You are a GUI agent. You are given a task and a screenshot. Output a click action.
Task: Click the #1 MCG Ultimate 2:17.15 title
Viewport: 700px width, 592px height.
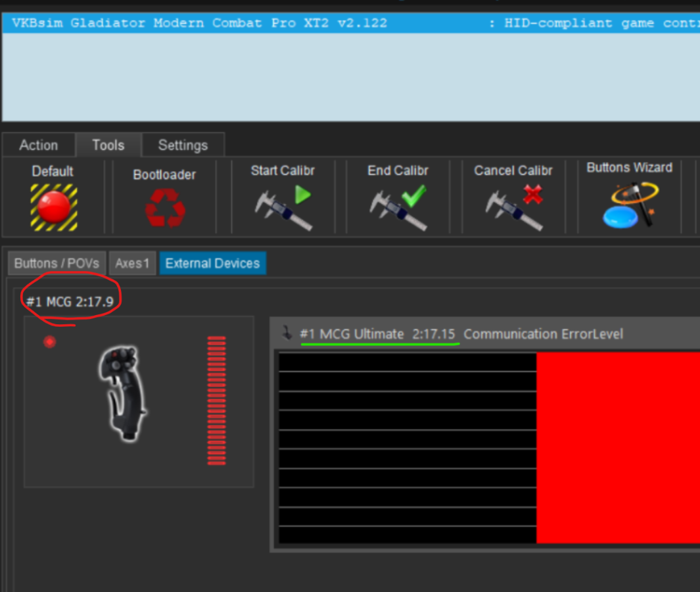click(377, 334)
